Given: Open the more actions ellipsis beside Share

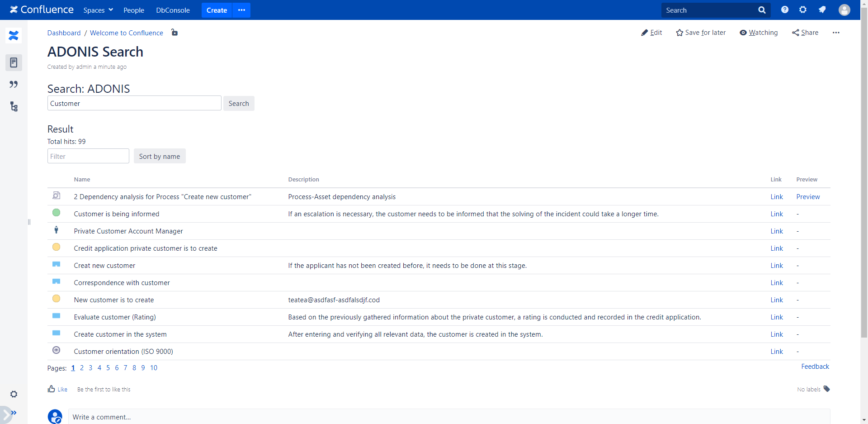Looking at the screenshot, I should pos(836,33).
